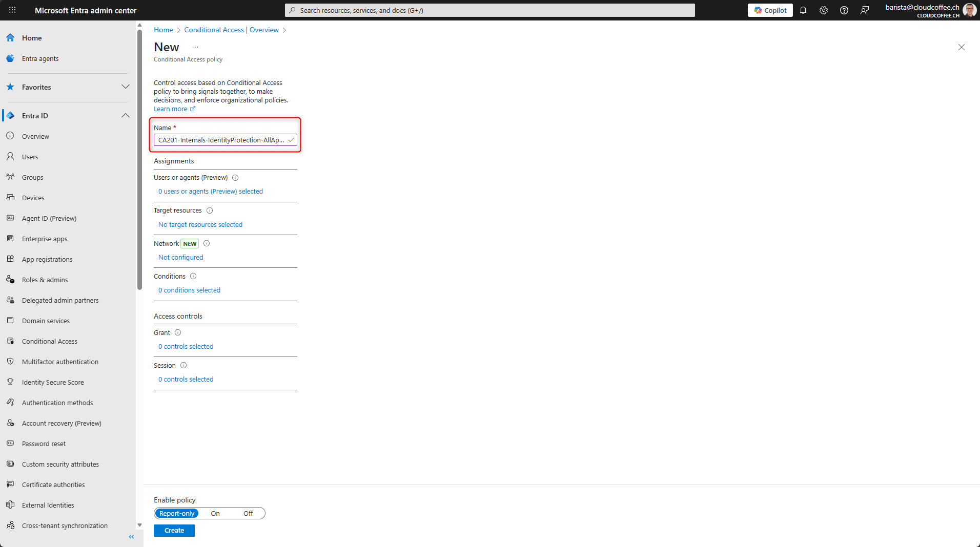Open the app launcher grid icon

pos(12,10)
